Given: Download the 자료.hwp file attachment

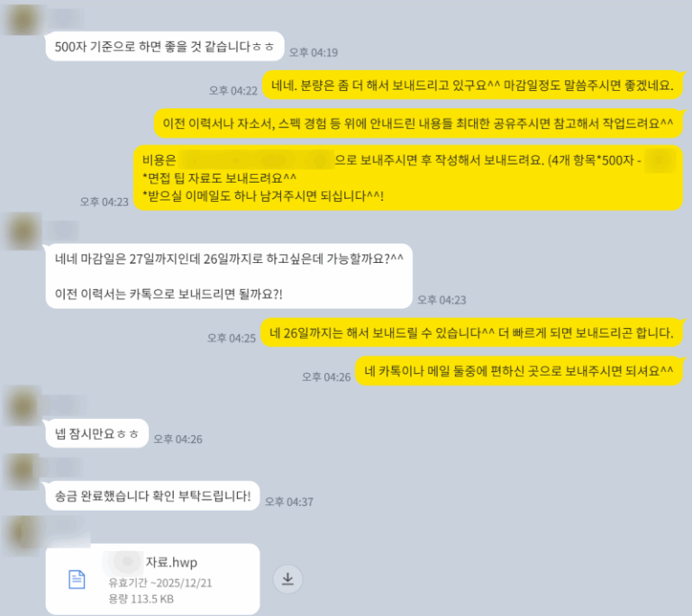Looking at the screenshot, I should tap(287, 579).
